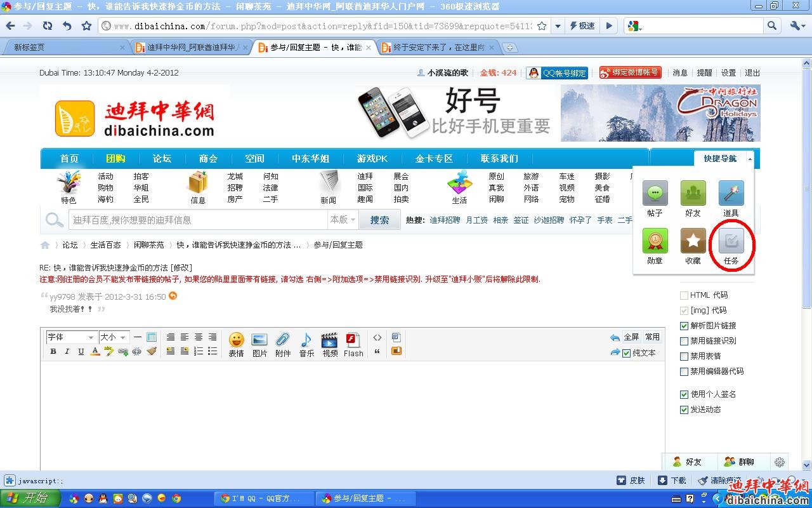Toggle bold text formatting in editor
Viewport: 812px width, 508px height.
pos(53,351)
